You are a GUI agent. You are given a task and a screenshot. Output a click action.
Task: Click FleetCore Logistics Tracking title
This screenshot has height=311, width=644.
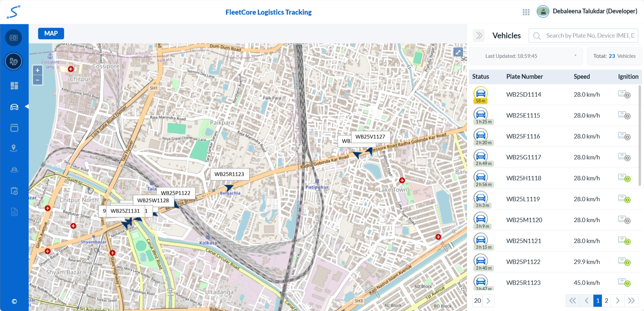[x=269, y=12]
